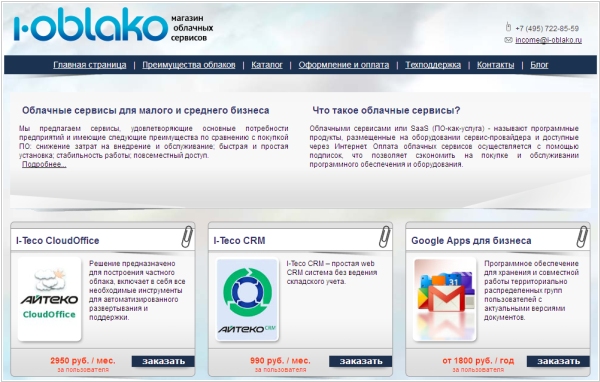Click the price от 1800 руб. / год
Viewport: 600px width, 382px height.
(x=478, y=361)
